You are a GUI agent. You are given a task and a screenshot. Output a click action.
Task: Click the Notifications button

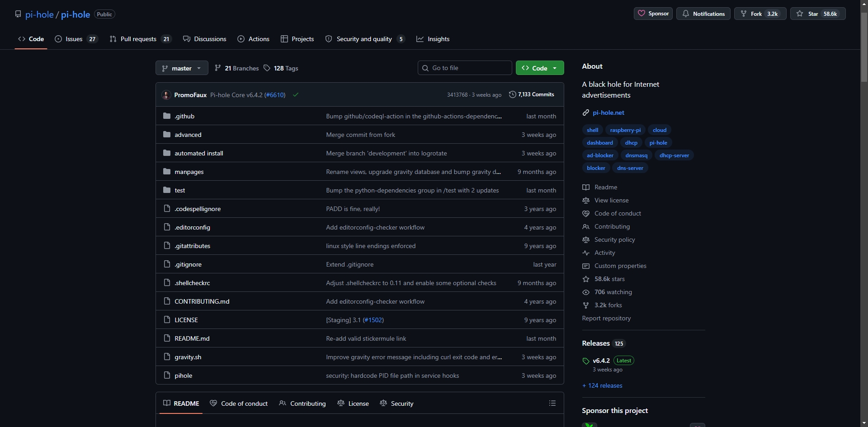click(703, 14)
